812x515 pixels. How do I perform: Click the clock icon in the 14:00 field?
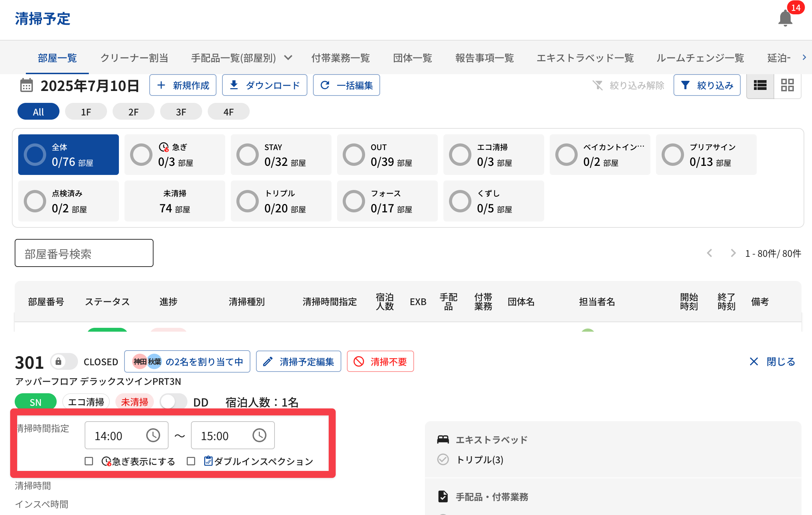[x=153, y=436]
